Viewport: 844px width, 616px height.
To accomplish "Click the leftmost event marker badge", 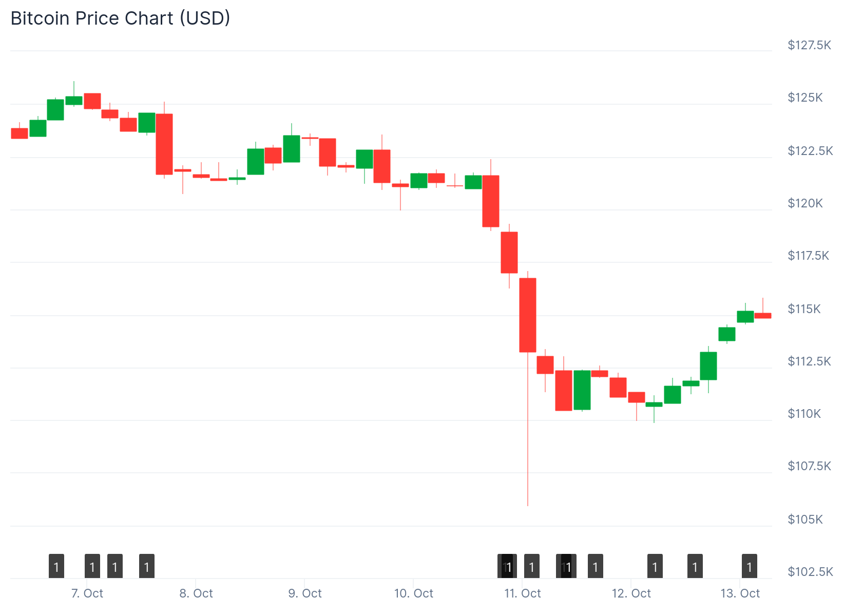I will pyautogui.click(x=56, y=566).
